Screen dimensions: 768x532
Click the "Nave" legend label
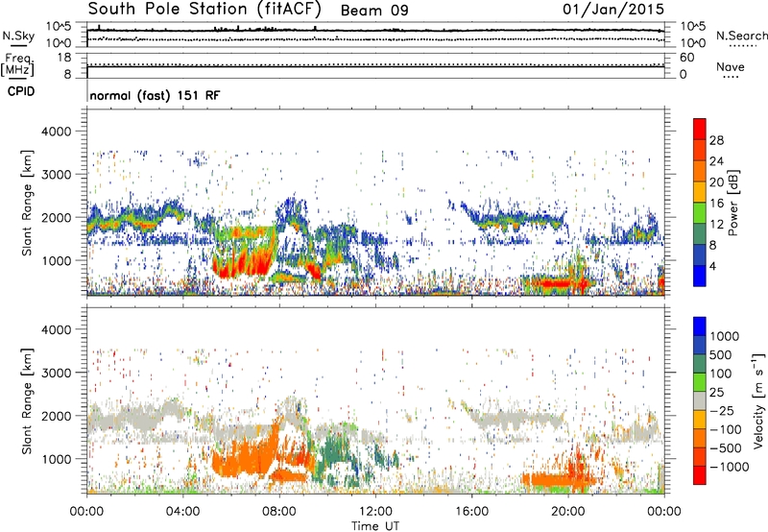731,67
